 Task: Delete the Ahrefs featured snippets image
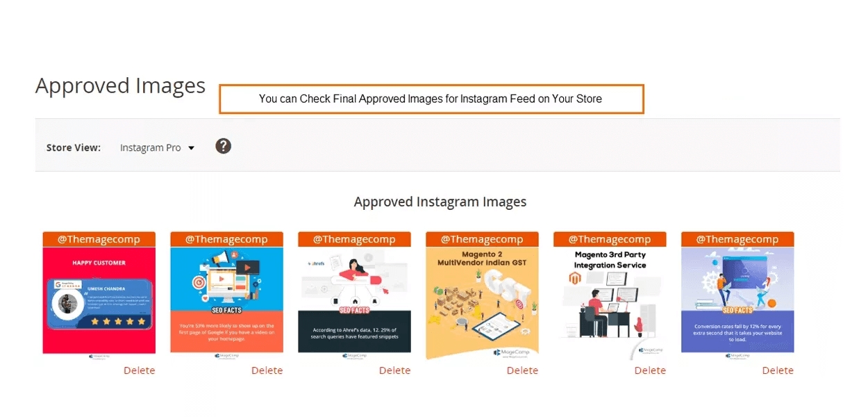(x=394, y=370)
